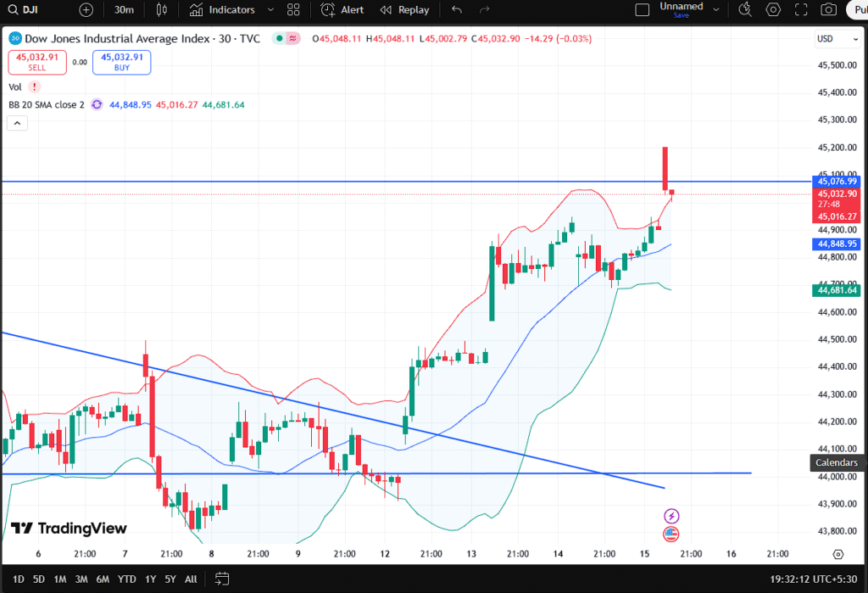Open quick search in the top toolbar

click(745, 10)
